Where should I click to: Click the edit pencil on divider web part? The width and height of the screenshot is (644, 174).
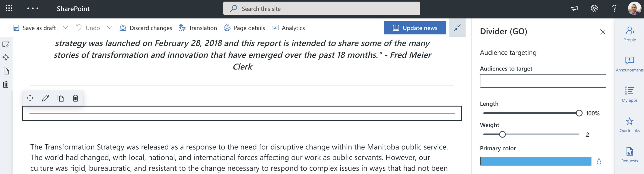coord(45,98)
